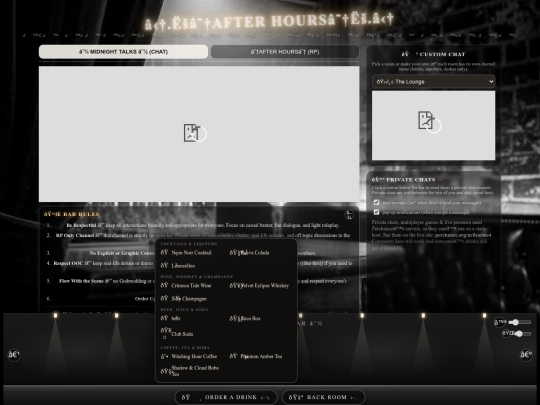Image resolution: width=540 pixels, height=405 pixels.
Task: Open the Back Room button
Action: (x=323, y=397)
